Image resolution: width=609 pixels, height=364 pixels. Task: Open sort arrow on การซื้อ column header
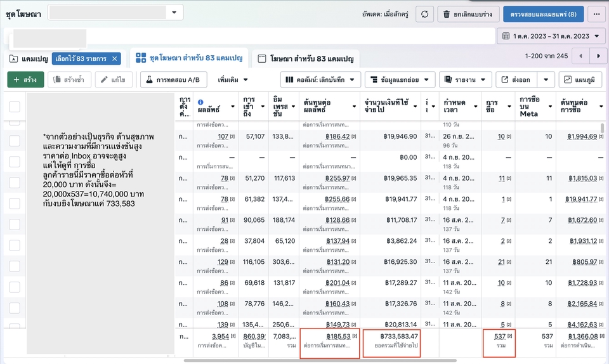click(x=509, y=107)
